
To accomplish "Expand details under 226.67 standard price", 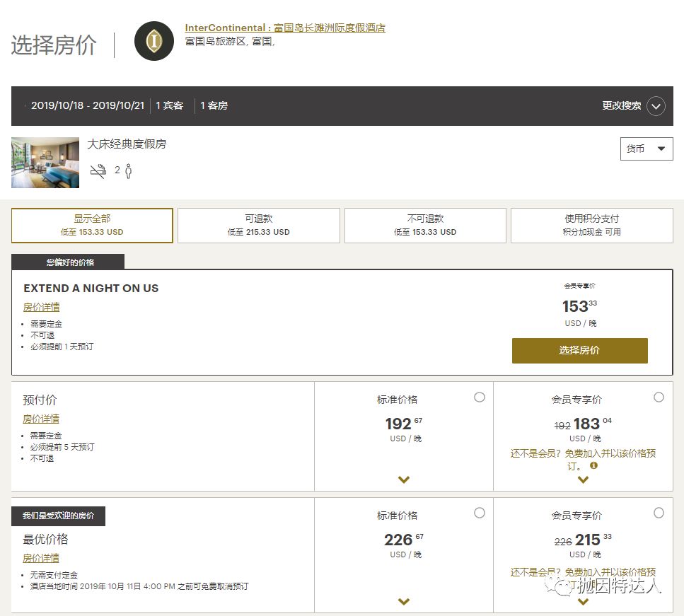I will click(404, 602).
